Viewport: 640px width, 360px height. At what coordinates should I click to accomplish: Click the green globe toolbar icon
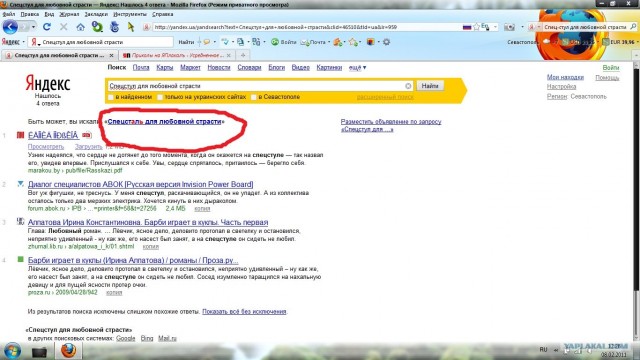pos(97,27)
